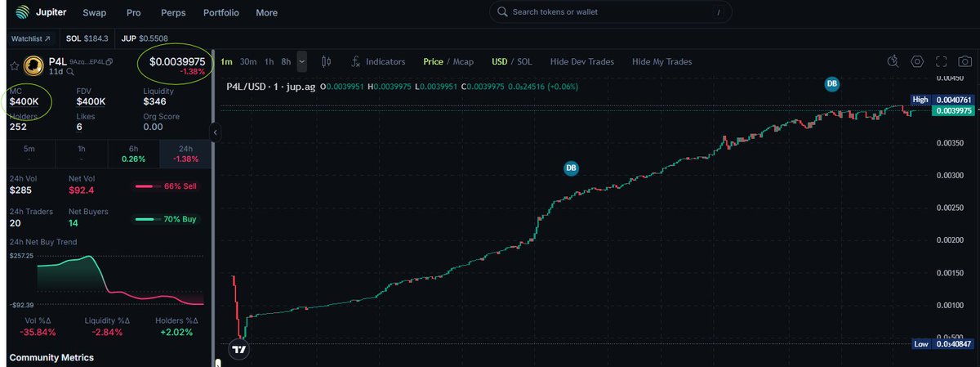This screenshot has width=980, height=367.
Task: Click the Vol %Δ -35.84% value
Action: (x=38, y=332)
